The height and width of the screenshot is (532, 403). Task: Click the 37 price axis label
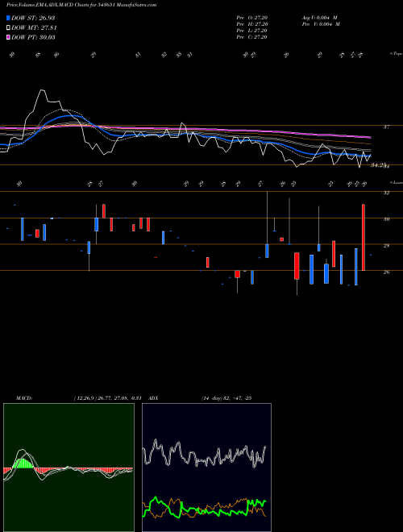(x=386, y=127)
